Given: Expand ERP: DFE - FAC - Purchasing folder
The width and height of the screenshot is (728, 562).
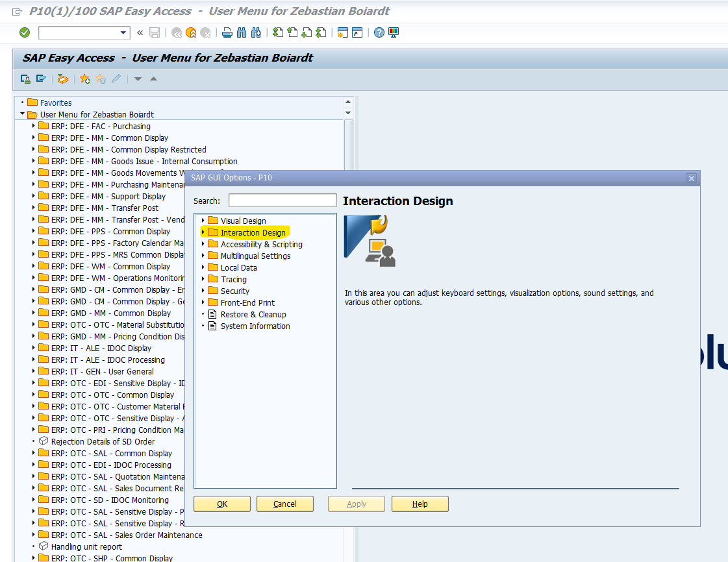Looking at the screenshot, I should point(33,126).
